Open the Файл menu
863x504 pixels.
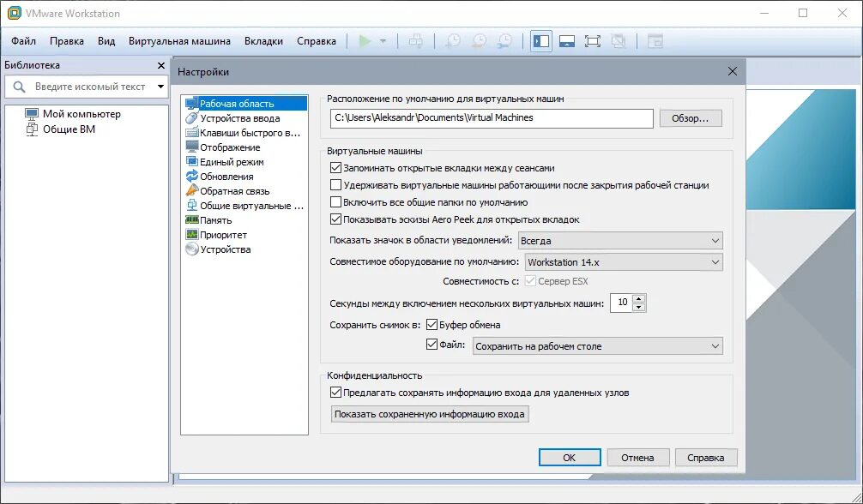[23, 41]
